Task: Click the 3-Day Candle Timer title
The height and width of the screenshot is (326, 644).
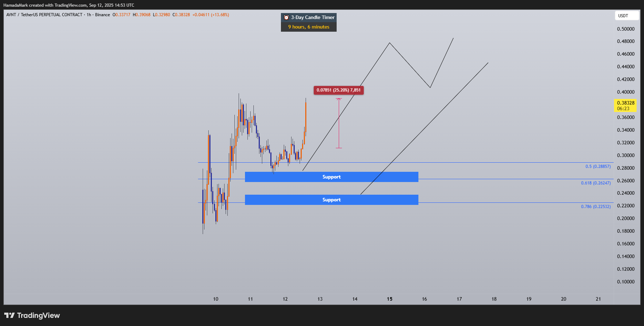Action: [313, 18]
